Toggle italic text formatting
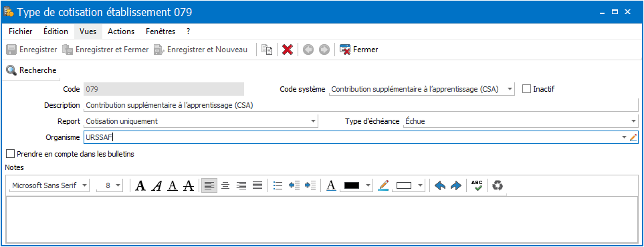This screenshot has width=644, height=247. [x=156, y=186]
